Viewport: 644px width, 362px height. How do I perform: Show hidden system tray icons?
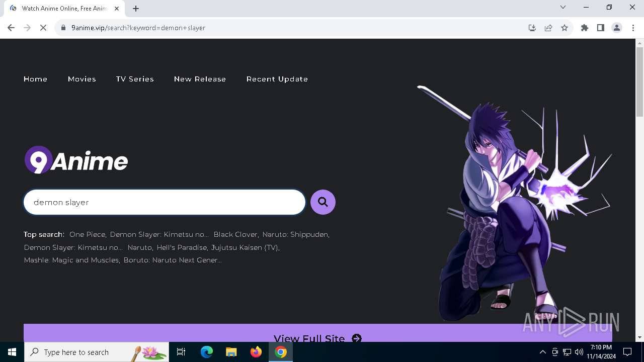[x=542, y=352]
